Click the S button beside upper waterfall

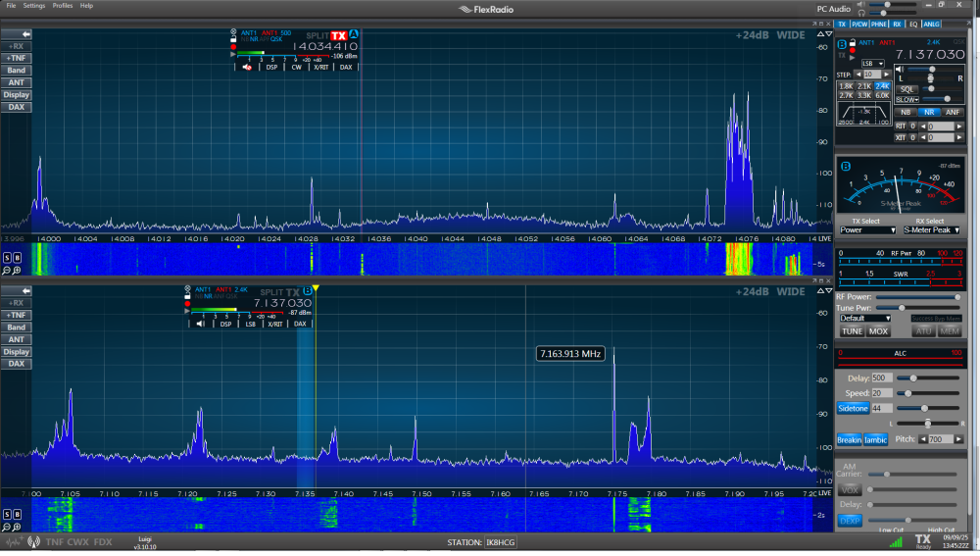click(x=7, y=258)
